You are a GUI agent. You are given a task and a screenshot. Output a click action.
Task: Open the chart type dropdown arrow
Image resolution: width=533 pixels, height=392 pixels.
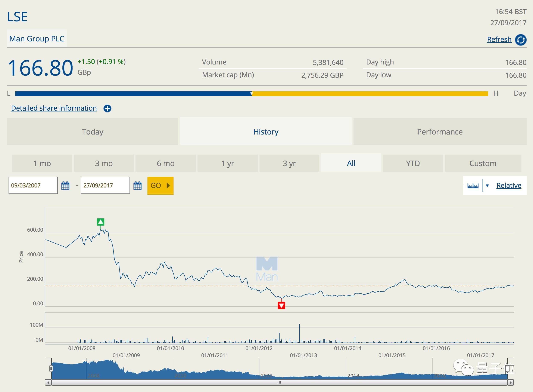[487, 186]
